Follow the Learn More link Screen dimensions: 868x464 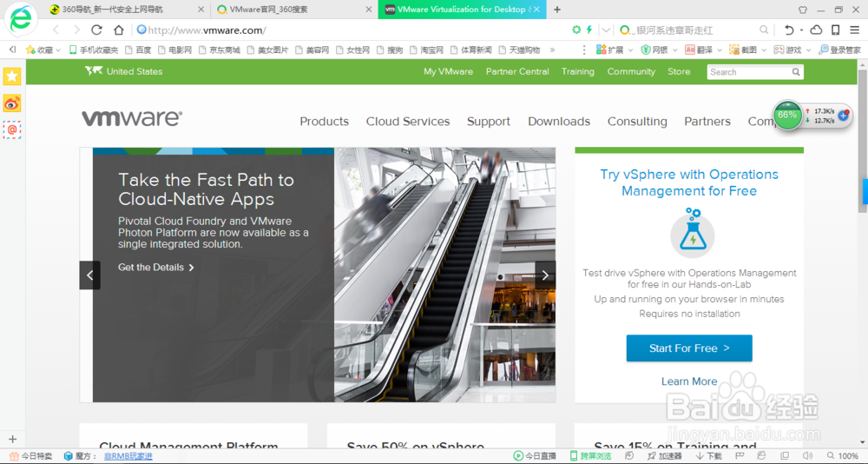[x=689, y=381]
